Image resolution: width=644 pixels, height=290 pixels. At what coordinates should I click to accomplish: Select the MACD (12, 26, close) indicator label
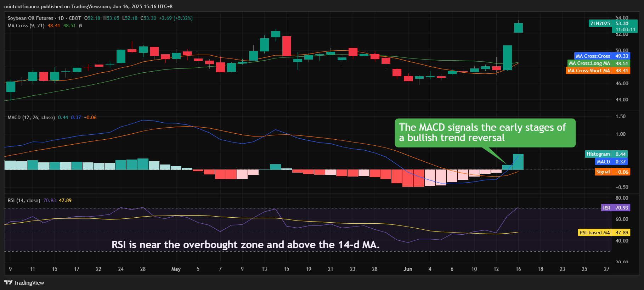pos(31,117)
